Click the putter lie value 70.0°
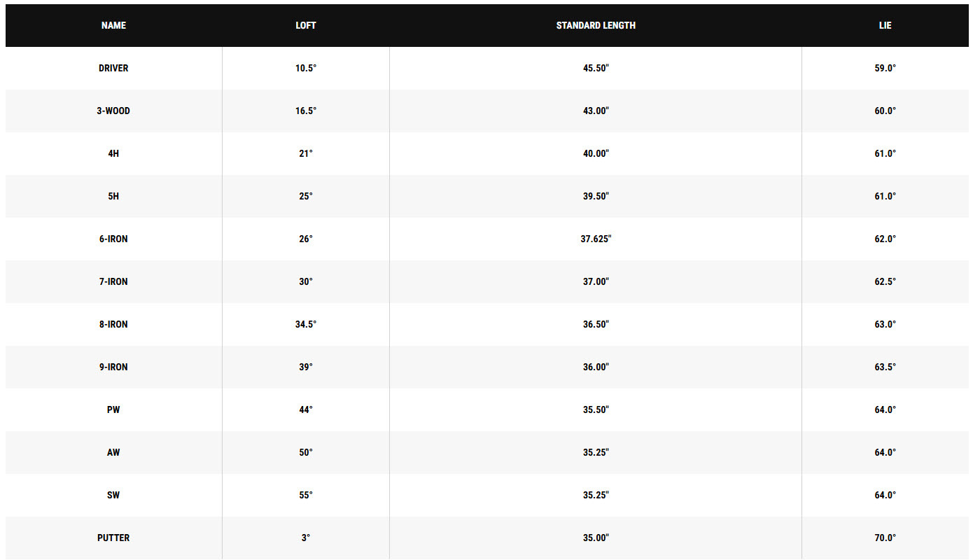Image resolution: width=973 pixels, height=560 pixels. pos(885,538)
